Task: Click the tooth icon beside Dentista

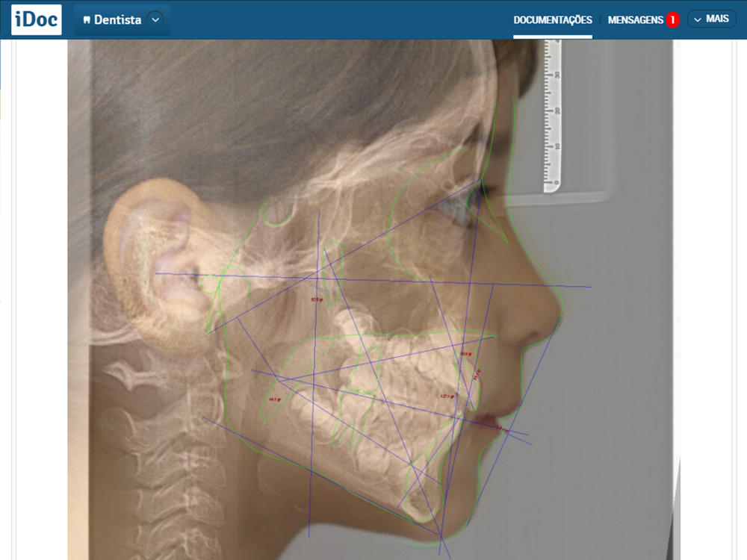Action: click(x=87, y=20)
